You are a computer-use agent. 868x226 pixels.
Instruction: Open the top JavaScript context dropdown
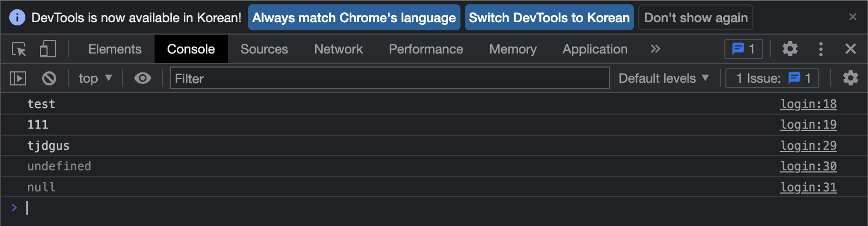click(95, 78)
